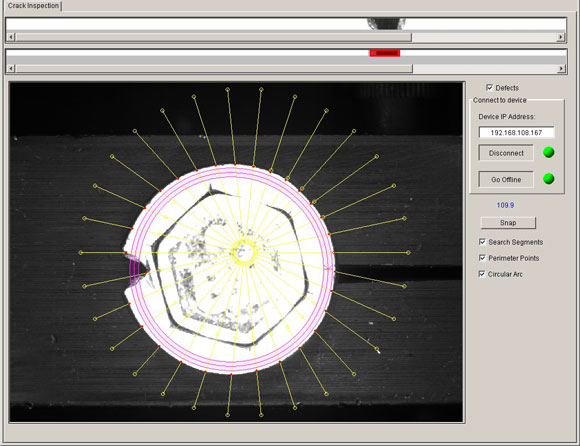The height and width of the screenshot is (446, 580).
Task: Click the Device IP Address field
Action: coord(516,132)
